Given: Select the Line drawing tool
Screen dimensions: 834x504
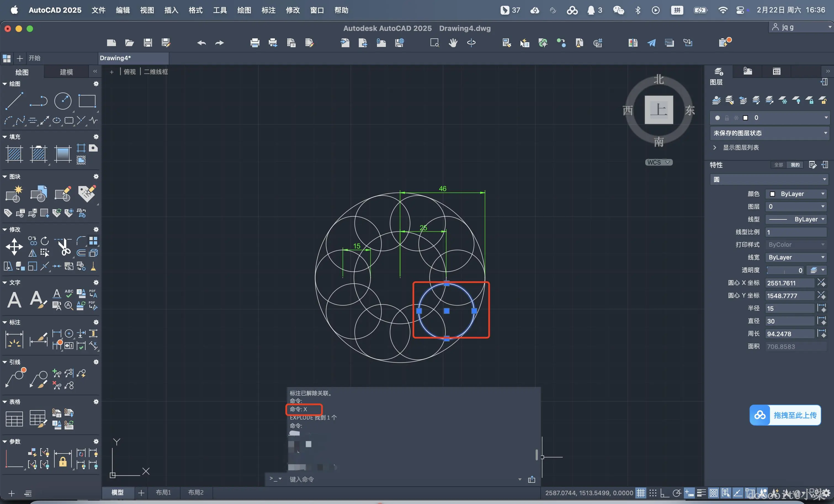Looking at the screenshot, I should [x=14, y=101].
